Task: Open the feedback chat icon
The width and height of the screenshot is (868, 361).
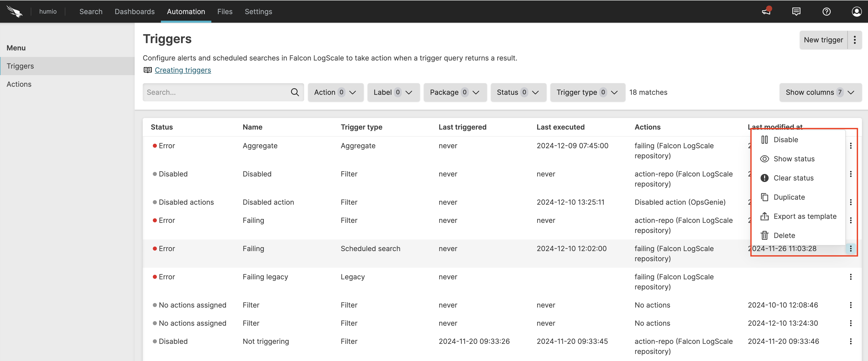Action: click(x=796, y=11)
